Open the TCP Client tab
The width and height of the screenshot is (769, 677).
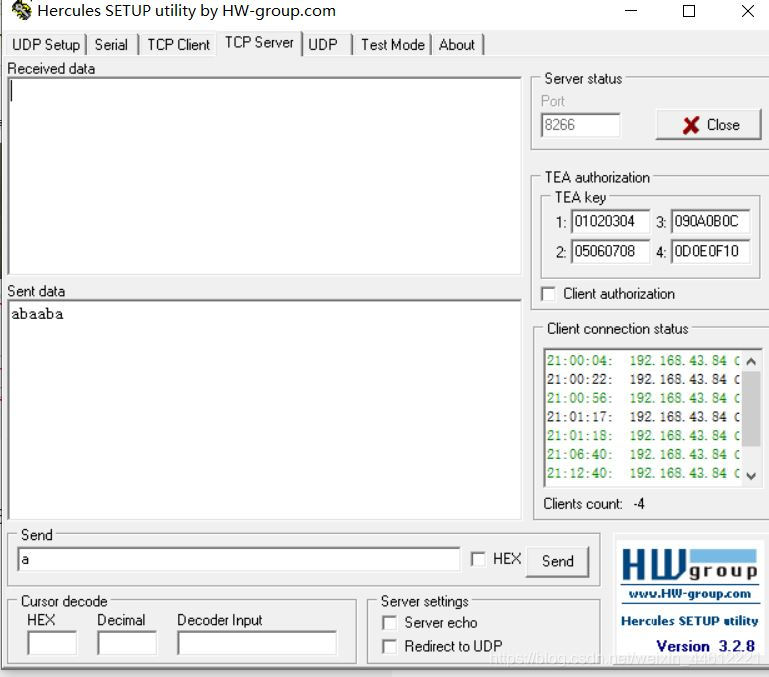(179, 45)
